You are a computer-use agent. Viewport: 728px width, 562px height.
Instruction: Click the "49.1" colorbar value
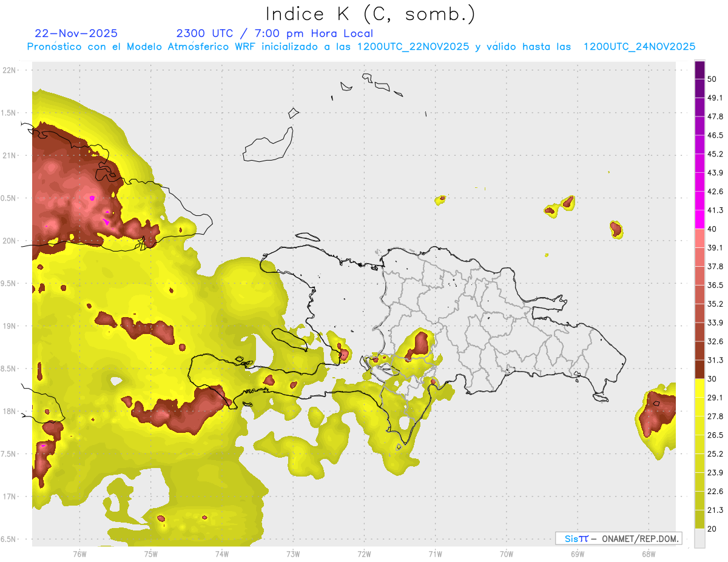pyautogui.click(x=715, y=98)
